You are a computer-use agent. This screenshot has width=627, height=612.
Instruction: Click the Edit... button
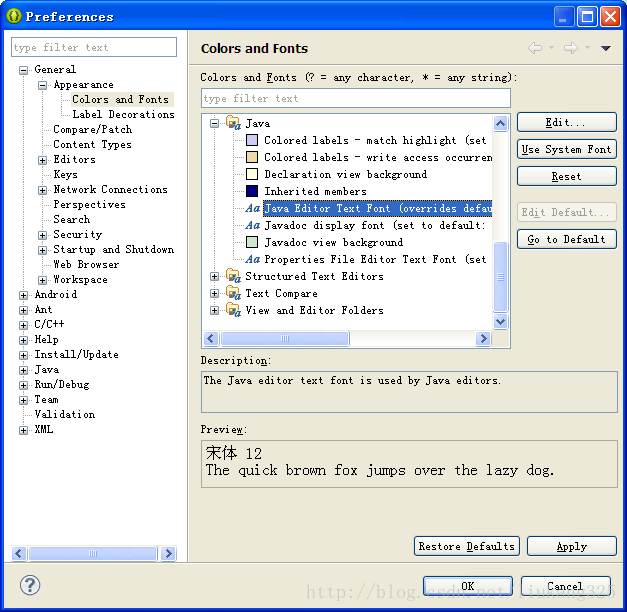[567, 122]
